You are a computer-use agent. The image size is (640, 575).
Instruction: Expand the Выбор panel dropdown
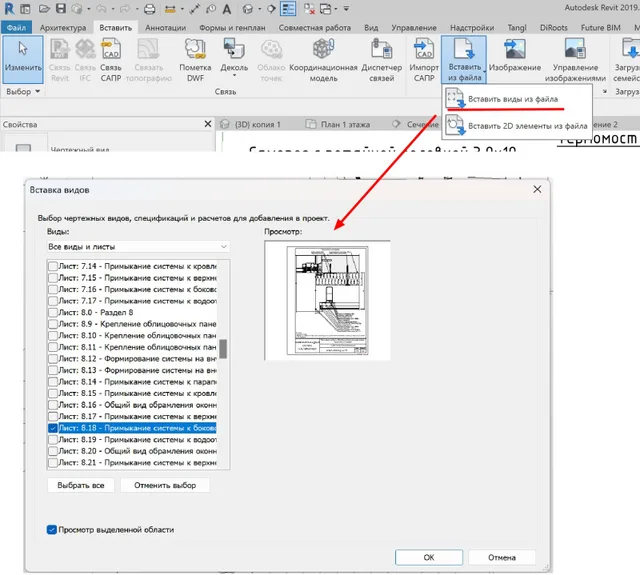(38, 91)
